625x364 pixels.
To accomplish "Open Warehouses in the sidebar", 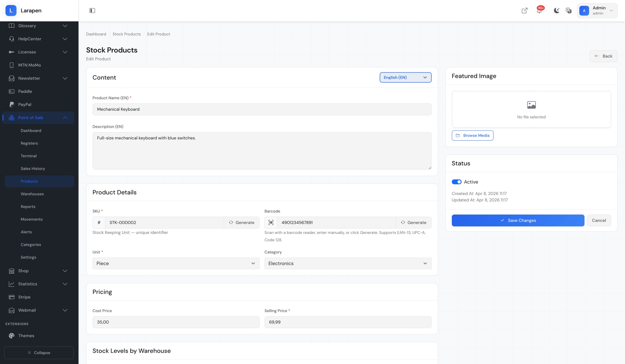I will [32, 194].
